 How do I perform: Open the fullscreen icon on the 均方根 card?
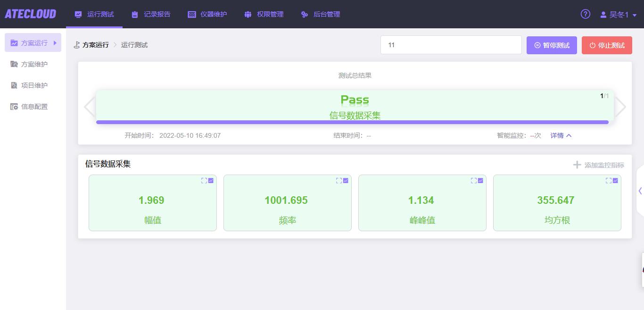pos(609,180)
